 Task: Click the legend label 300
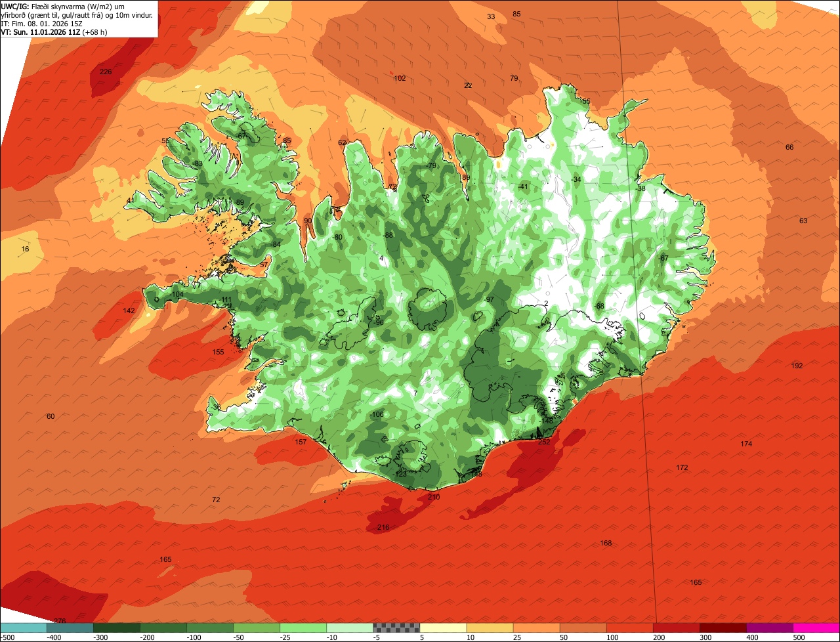tap(705, 637)
